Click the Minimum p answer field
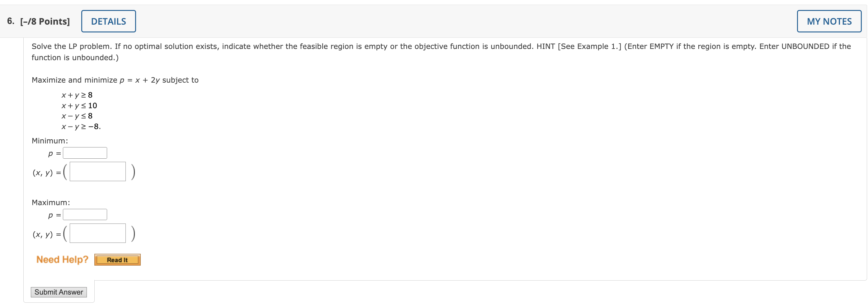Viewport: 868px width, 308px height. tap(85, 152)
